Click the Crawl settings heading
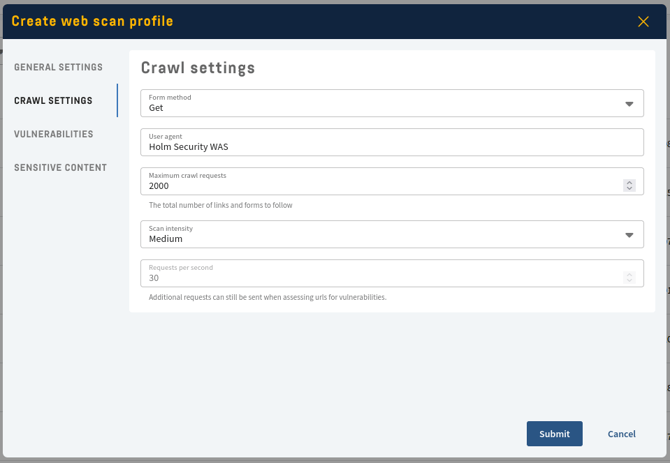670x463 pixels. pos(198,68)
